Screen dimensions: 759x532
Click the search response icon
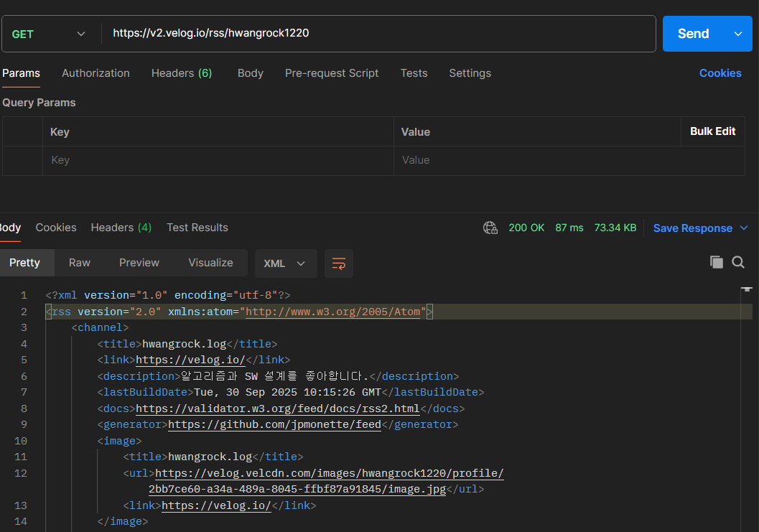[x=738, y=262]
